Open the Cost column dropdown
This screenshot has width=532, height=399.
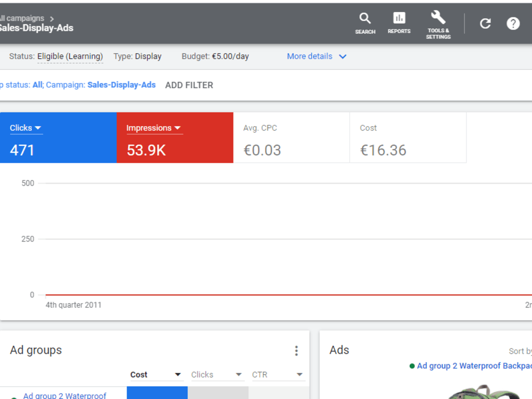[178, 375]
